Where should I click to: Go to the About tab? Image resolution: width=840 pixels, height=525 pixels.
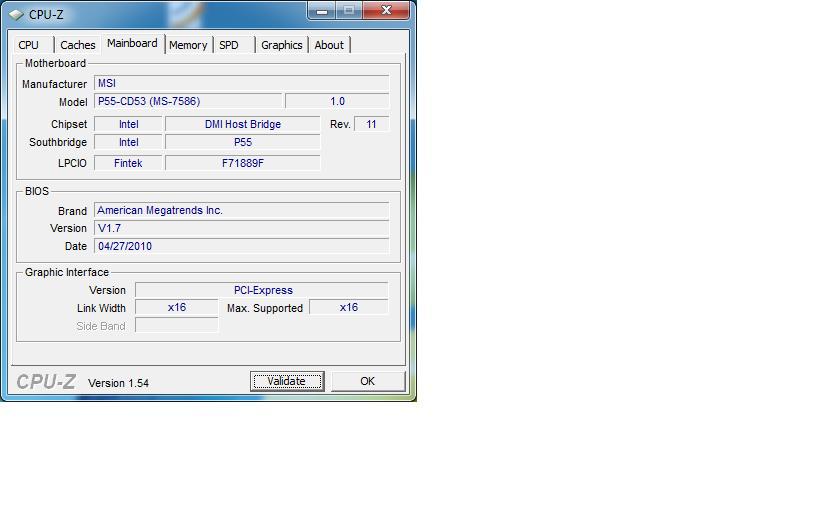click(329, 45)
